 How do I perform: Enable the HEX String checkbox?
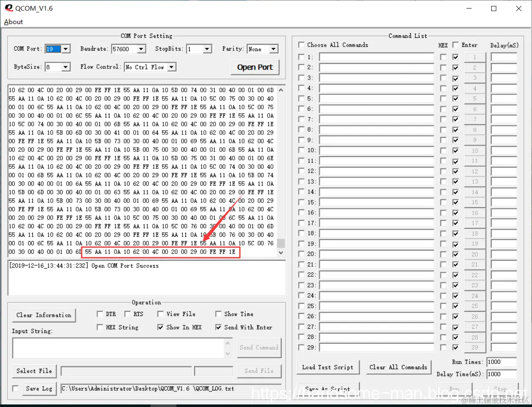(100, 327)
